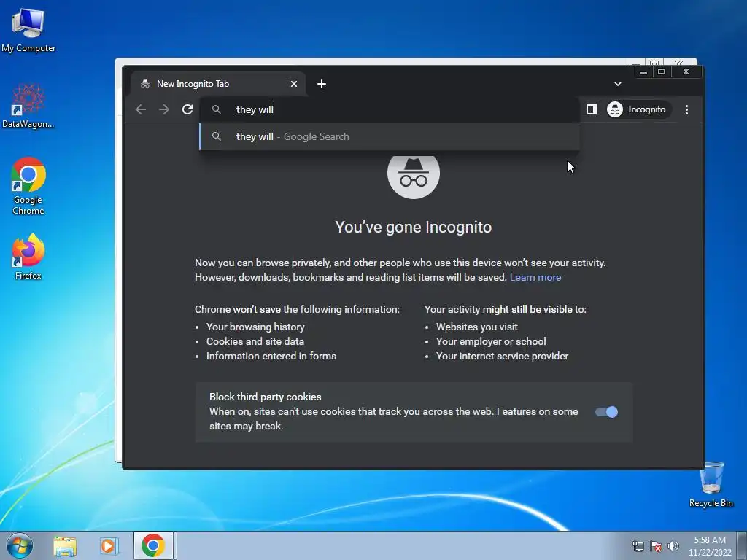
Task: Click the 'Block third-party cookies' title
Action: pyautogui.click(x=265, y=397)
